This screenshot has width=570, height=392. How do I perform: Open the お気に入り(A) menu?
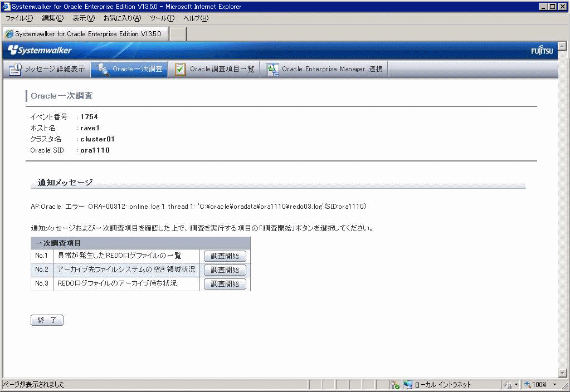click(x=122, y=18)
